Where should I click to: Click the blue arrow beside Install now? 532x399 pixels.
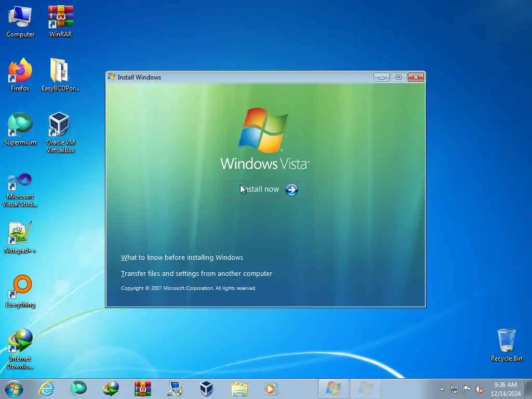point(291,190)
